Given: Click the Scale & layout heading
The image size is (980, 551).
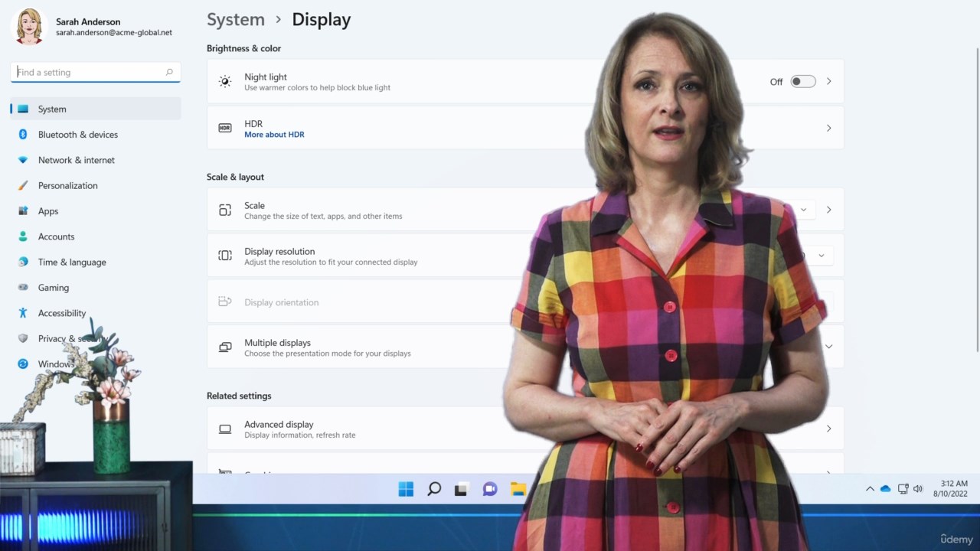Looking at the screenshot, I should [235, 177].
